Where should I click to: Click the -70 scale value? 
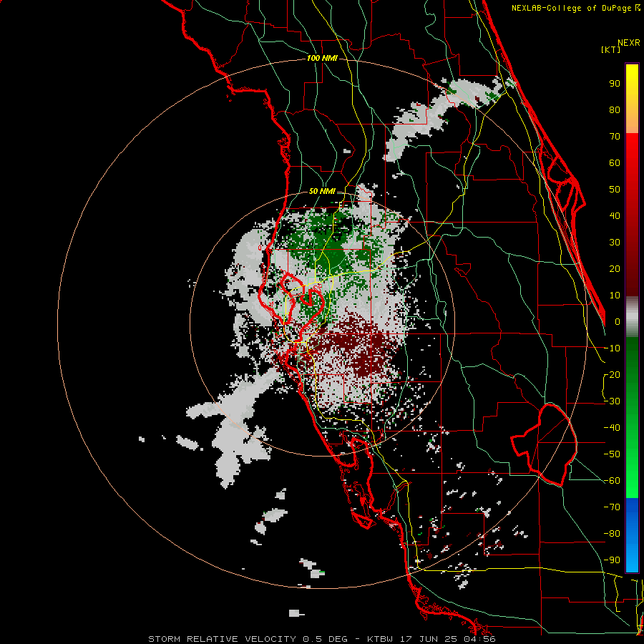612,507
